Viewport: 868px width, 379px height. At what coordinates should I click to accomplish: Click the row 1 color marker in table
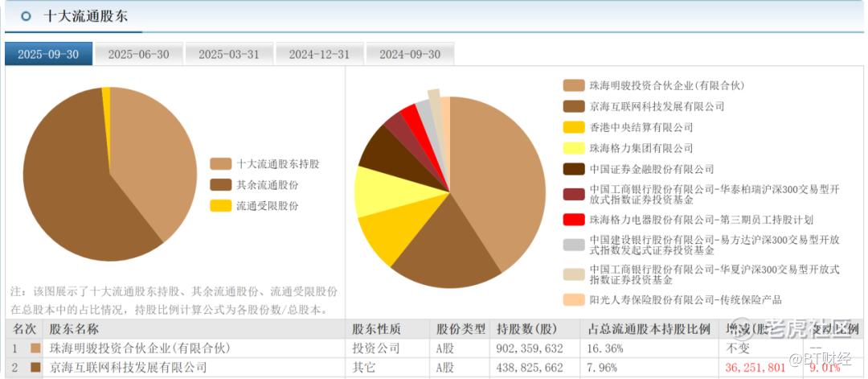(36, 348)
